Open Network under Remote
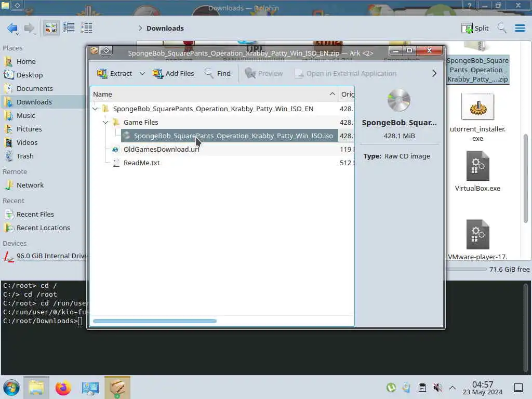The height and width of the screenshot is (399, 532). point(44,185)
